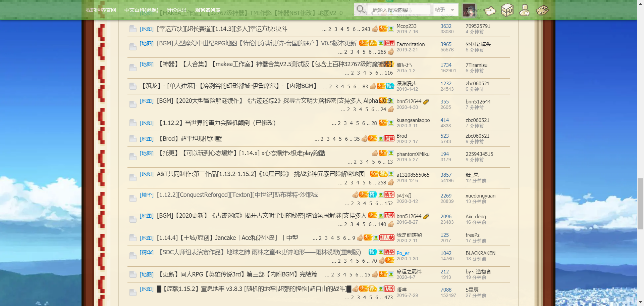Click inside the search input box

point(399,10)
